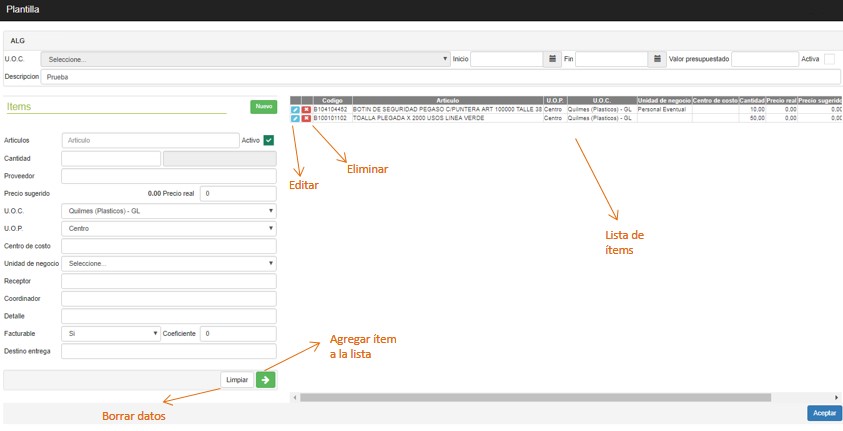This screenshot has width=843, height=431.
Task: Sort by the Articulo column header
Action: click(x=447, y=100)
